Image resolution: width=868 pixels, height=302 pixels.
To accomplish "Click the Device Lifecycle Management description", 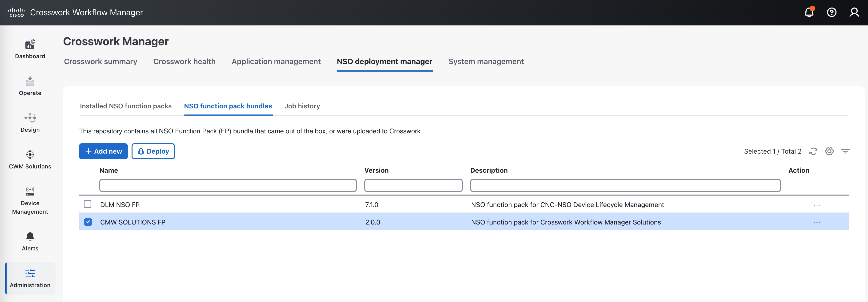I will [x=567, y=205].
